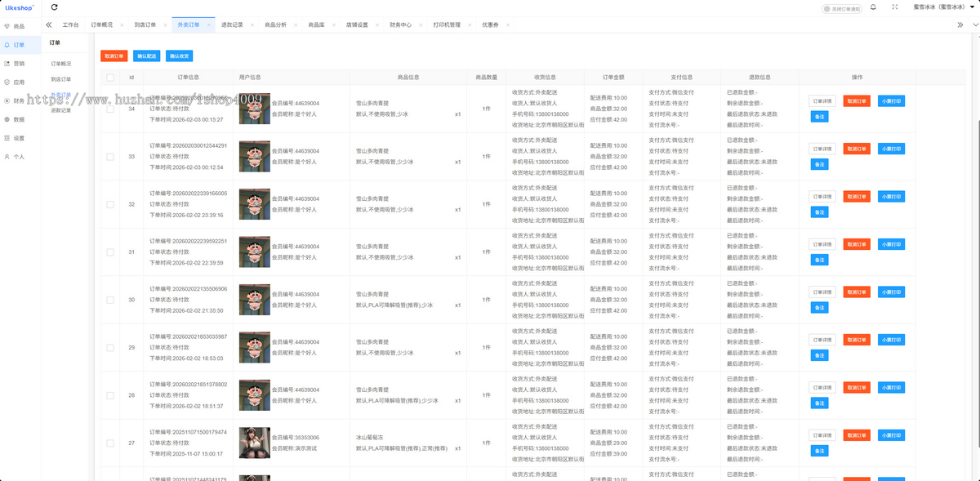Image resolution: width=980 pixels, height=481 pixels.
Task: Close the 财务中心 tab
Action: coord(420,25)
